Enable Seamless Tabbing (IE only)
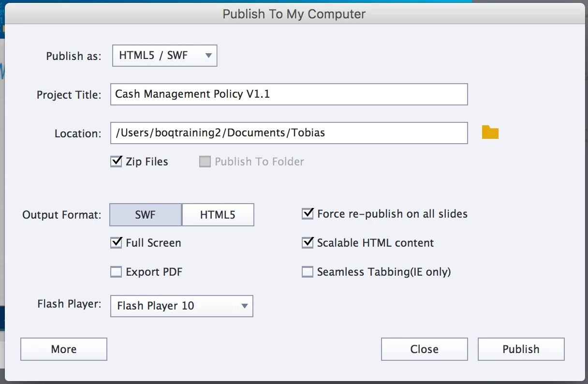The width and height of the screenshot is (588, 384). (x=308, y=272)
